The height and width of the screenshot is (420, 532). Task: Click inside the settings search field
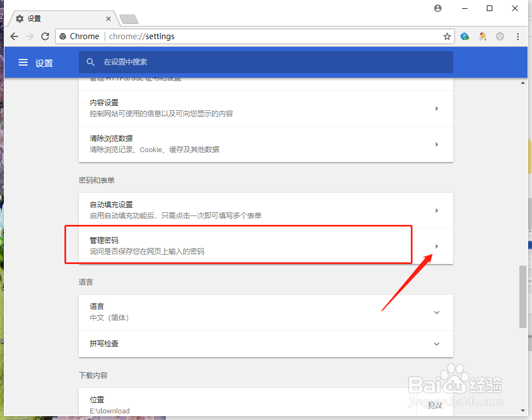click(x=220, y=62)
